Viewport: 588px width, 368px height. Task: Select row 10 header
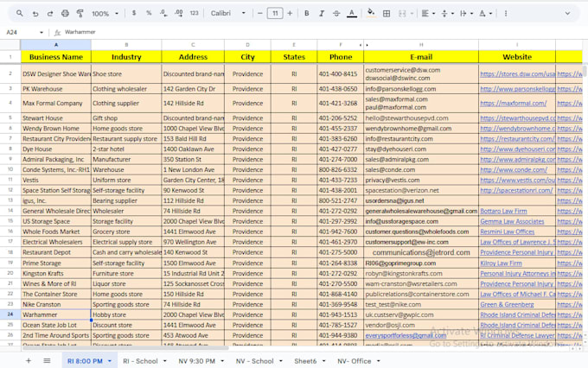[10, 169]
